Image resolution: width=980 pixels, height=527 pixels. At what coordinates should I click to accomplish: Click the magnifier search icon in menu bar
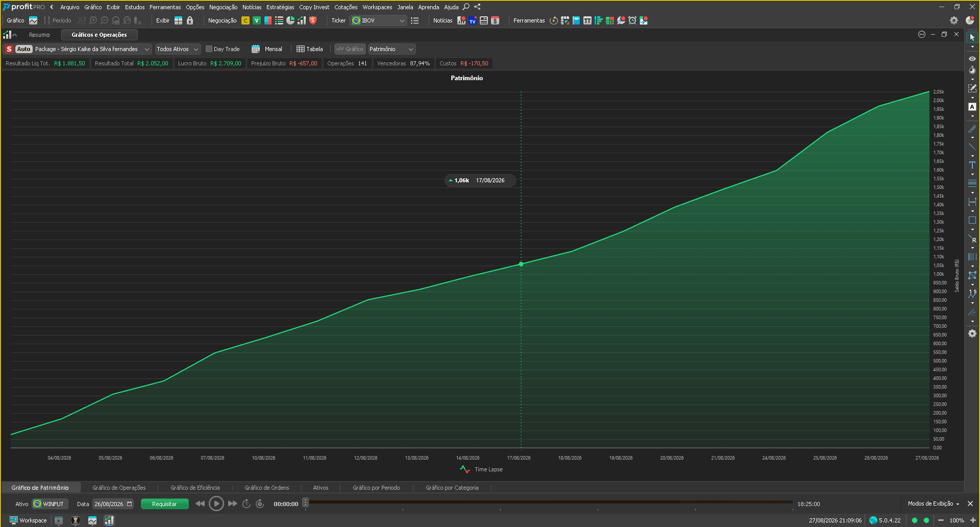click(466, 7)
